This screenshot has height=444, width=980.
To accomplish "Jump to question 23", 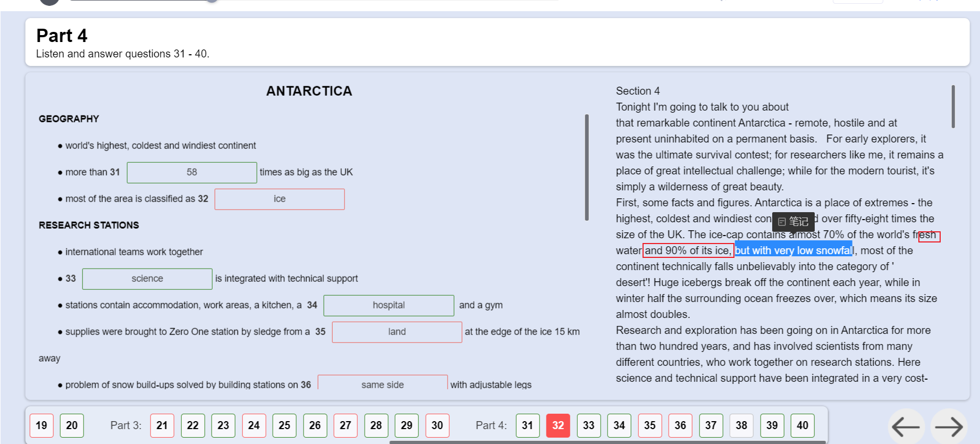I will (223, 425).
